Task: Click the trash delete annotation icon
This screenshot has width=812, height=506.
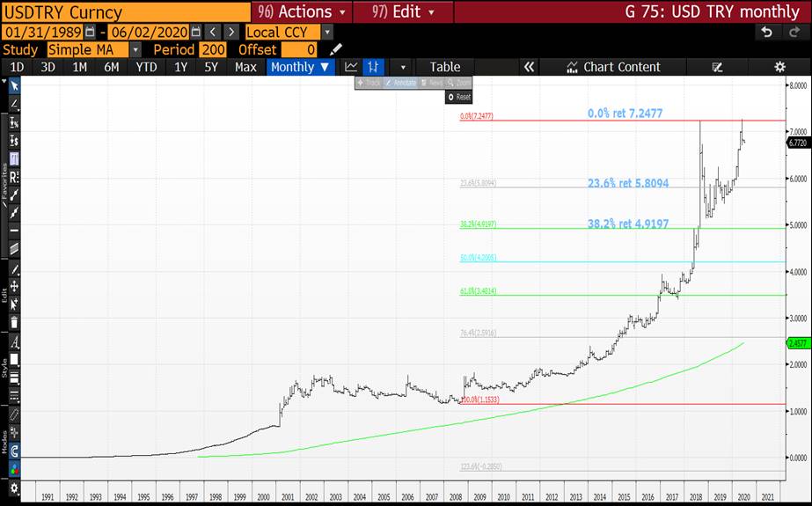Action: tap(14, 322)
